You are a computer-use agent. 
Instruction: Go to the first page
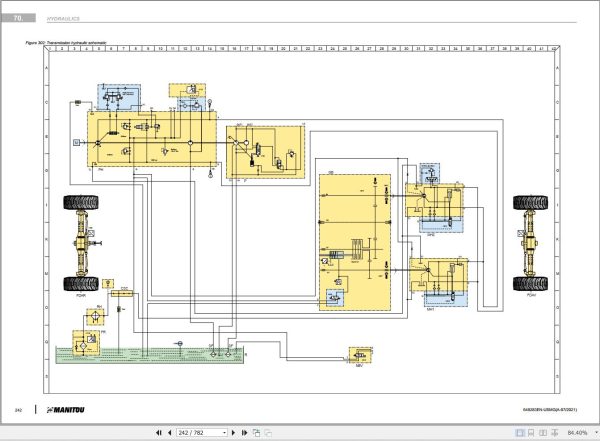point(158,433)
